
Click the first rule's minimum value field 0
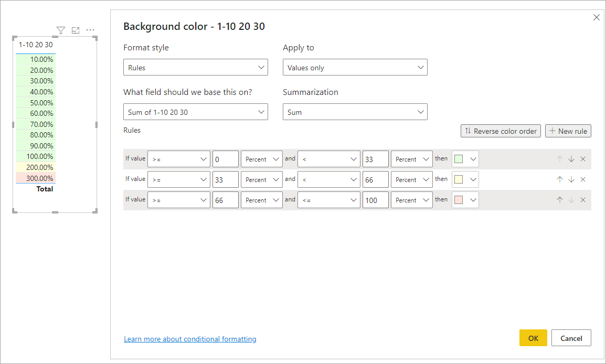click(x=225, y=159)
